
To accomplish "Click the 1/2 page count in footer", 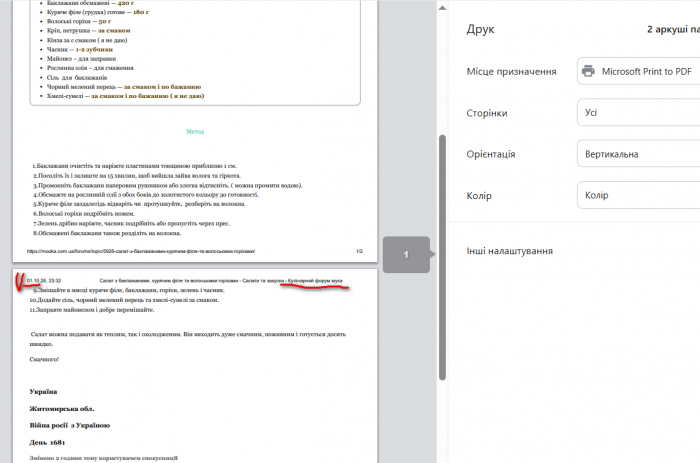I will [359, 251].
